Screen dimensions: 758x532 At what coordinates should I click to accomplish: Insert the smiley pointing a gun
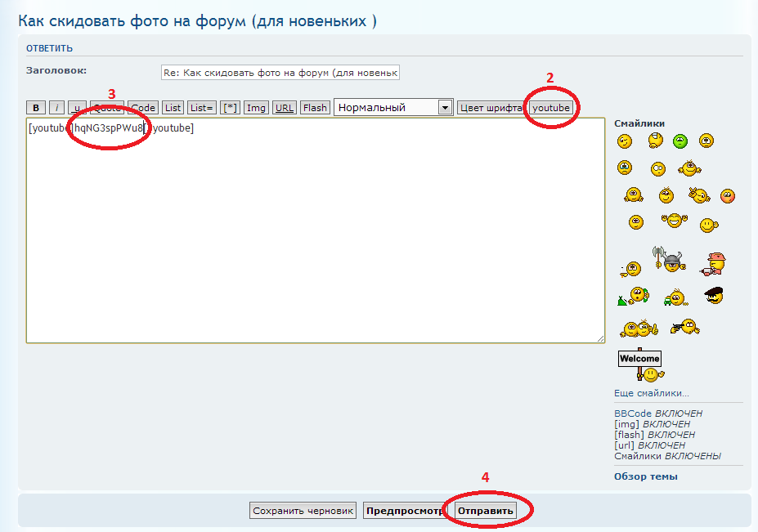(x=684, y=328)
